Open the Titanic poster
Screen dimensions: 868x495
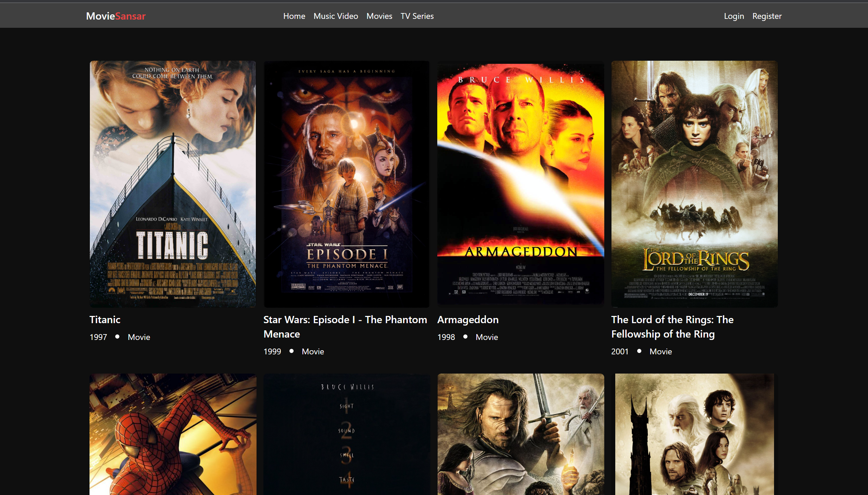point(173,184)
